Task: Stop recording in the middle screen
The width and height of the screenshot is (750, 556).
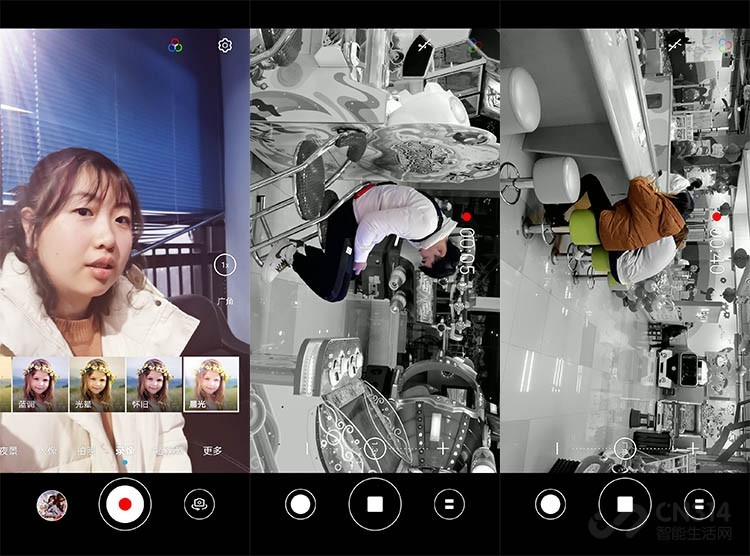Action: (375, 504)
